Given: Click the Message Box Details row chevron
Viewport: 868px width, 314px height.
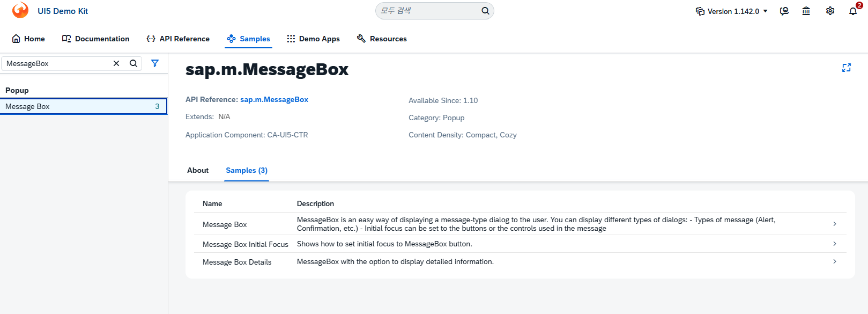Looking at the screenshot, I should [835, 261].
